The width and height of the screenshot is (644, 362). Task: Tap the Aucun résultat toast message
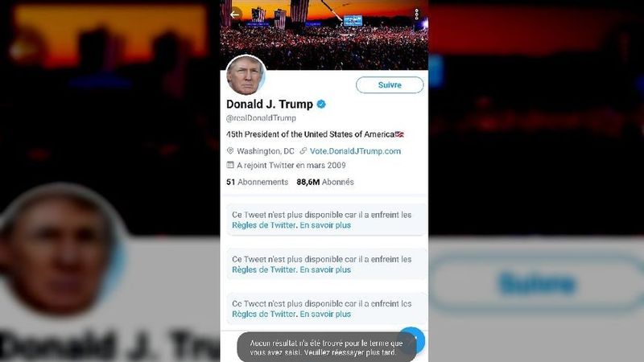[327, 348]
